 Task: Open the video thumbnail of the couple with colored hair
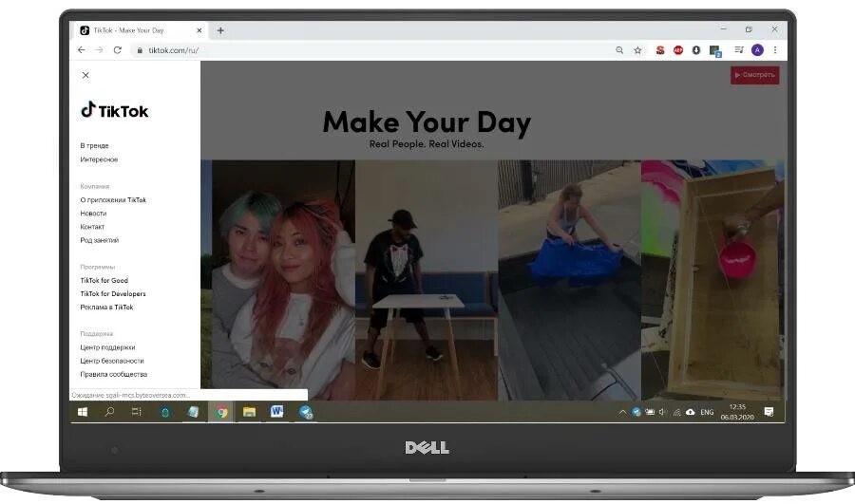tap(283, 280)
